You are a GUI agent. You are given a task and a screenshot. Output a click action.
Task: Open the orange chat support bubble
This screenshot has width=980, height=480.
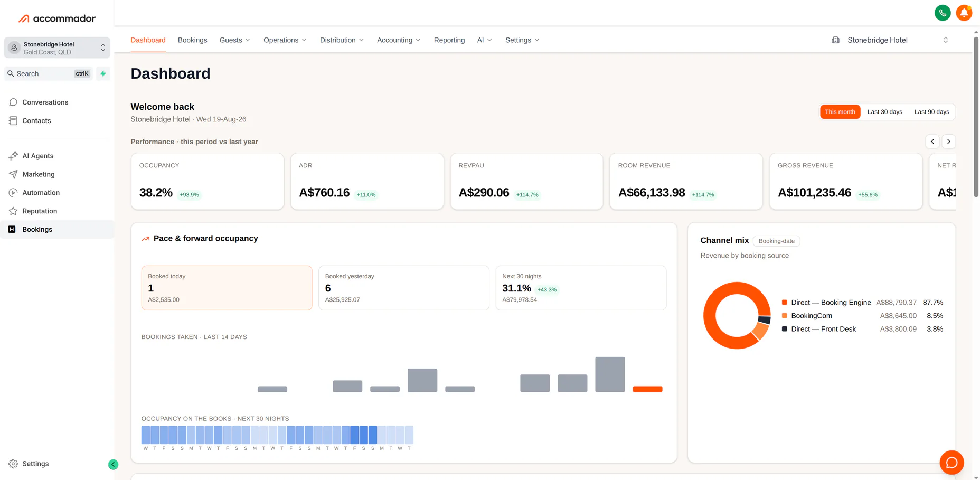[951, 463]
